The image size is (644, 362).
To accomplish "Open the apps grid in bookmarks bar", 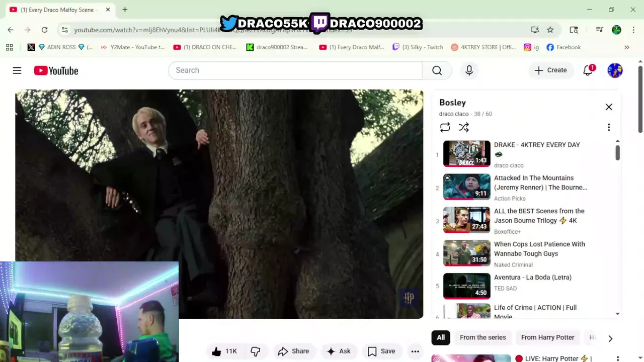I will (9, 47).
